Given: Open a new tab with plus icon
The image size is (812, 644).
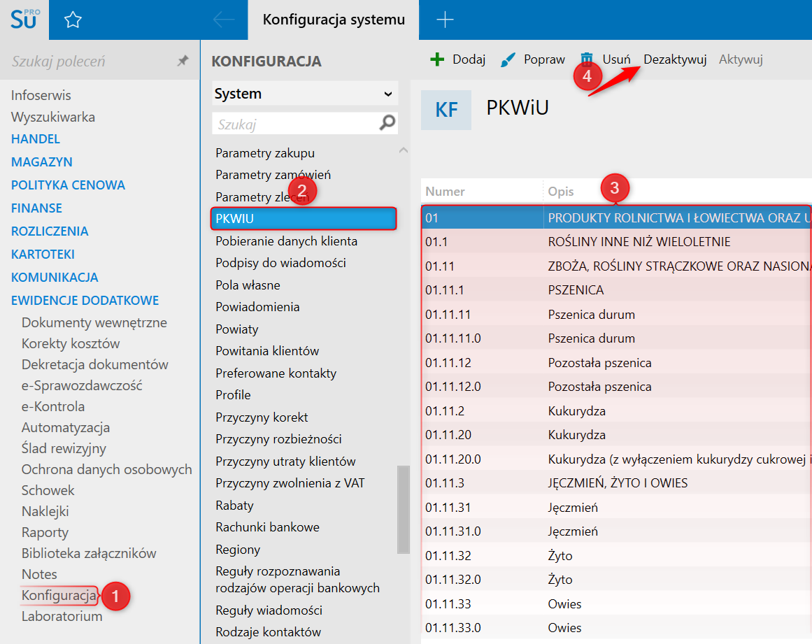Looking at the screenshot, I should [x=445, y=20].
